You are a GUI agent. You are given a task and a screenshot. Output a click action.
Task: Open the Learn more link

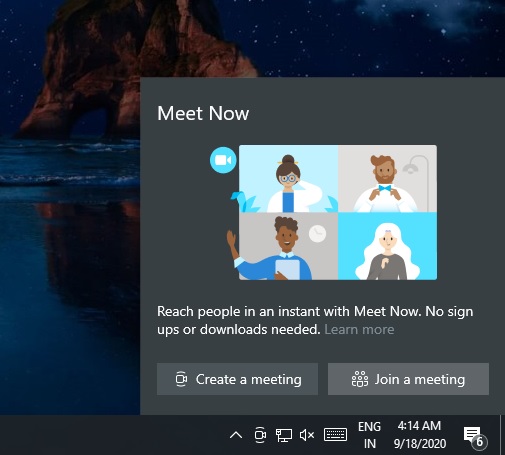tap(359, 329)
